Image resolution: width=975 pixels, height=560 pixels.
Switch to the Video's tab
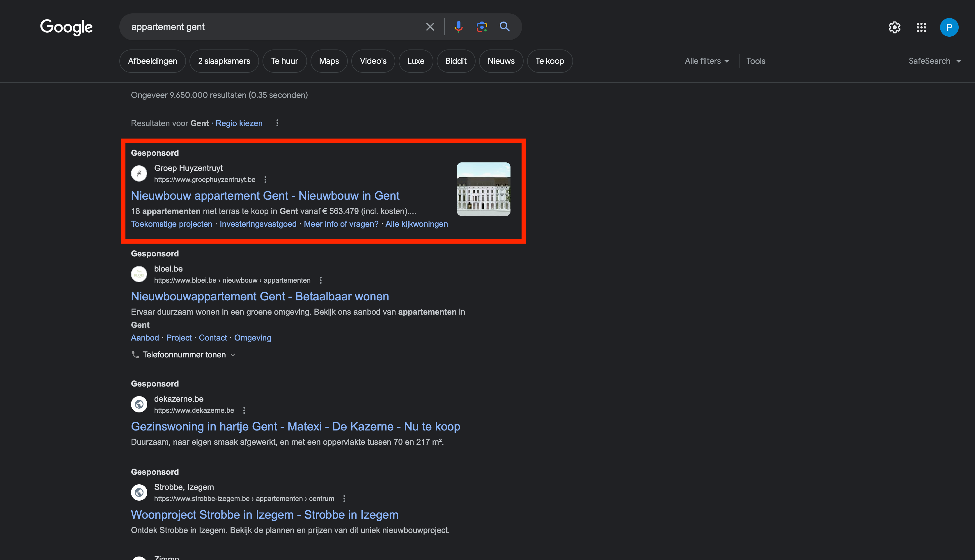pyautogui.click(x=373, y=61)
